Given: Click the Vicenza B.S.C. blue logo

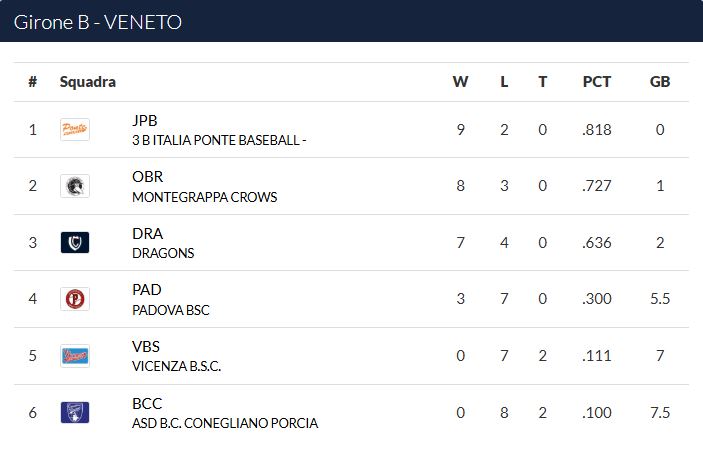Looking at the screenshot, I should click(75, 356).
